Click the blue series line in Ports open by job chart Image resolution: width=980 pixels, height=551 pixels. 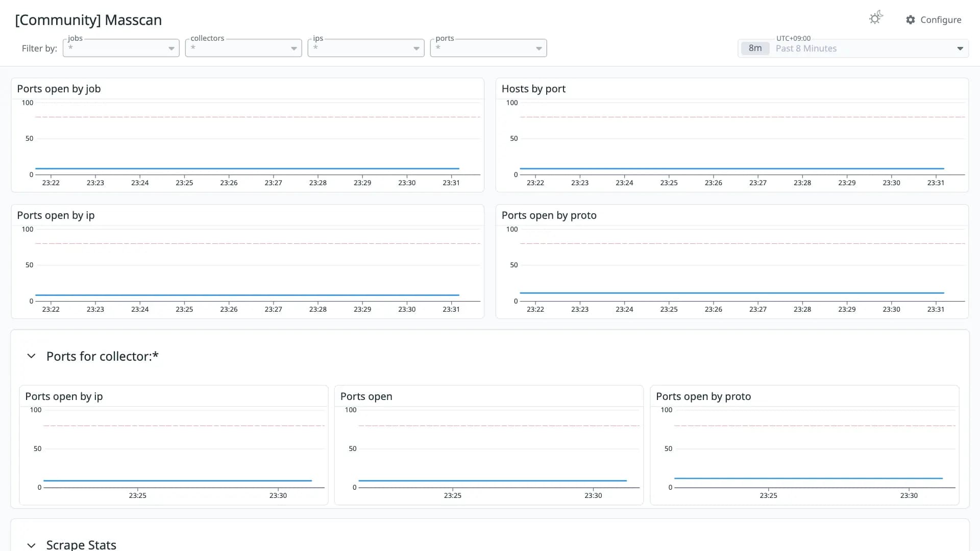coord(247,168)
